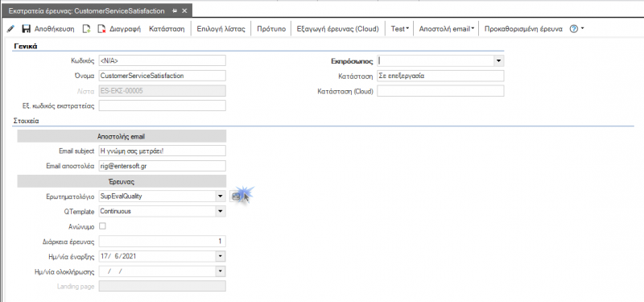Expand the Ερωτηματολόγιο dropdown arrow
This screenshot has width=644, height=302.
[x=221, y=197]
